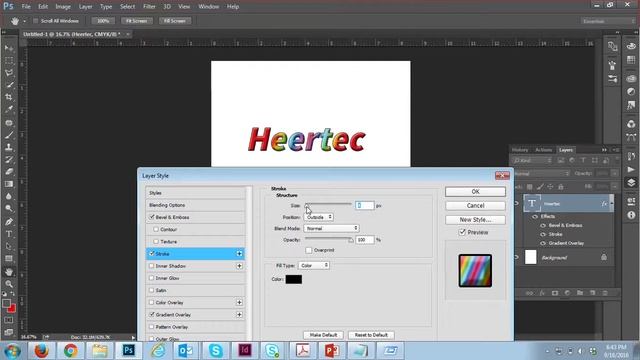Select the Zoom tool in toolbox
This screenshot has width=640, height=360.
(x=9, y=284)
